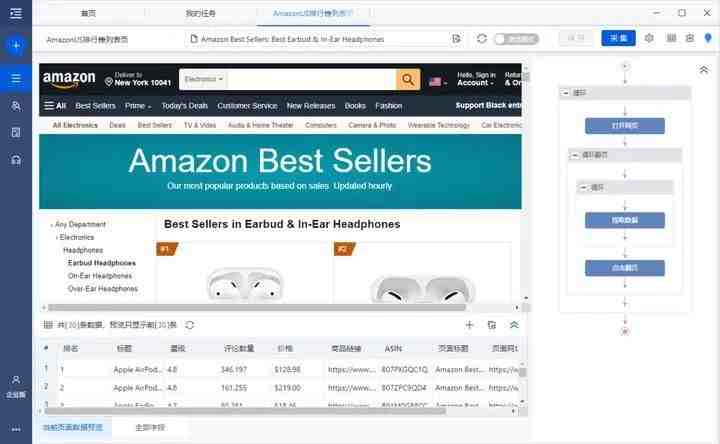Collapse the loop-pagination block in workflow

tap(574, 155)
